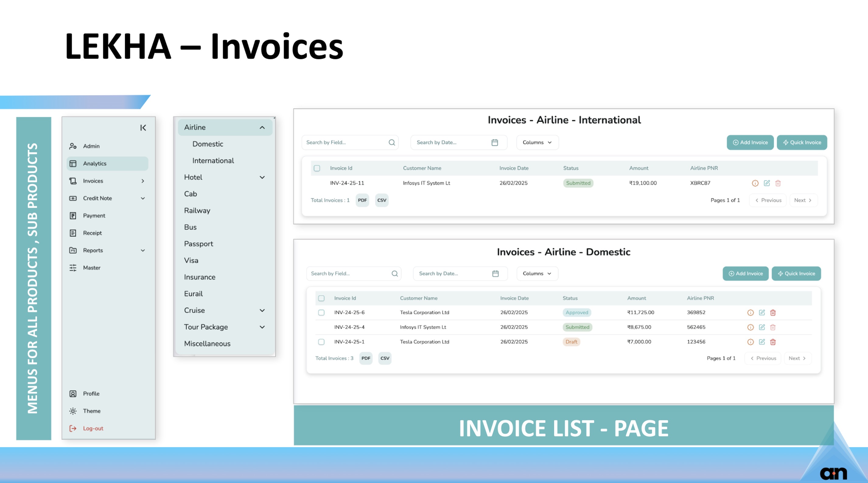Choose International from the Airline submenu
The image size is (868, 483).
click(213, 160)
